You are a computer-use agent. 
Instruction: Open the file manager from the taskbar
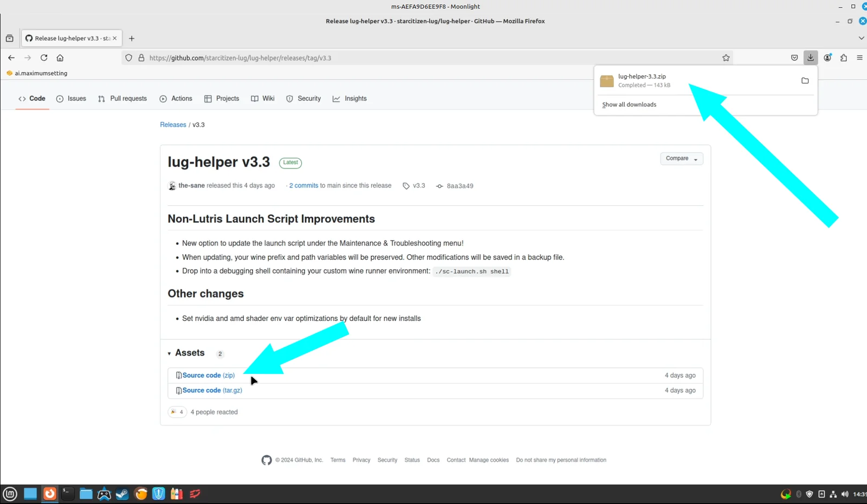pyautogui.click(x=86, y=494)
